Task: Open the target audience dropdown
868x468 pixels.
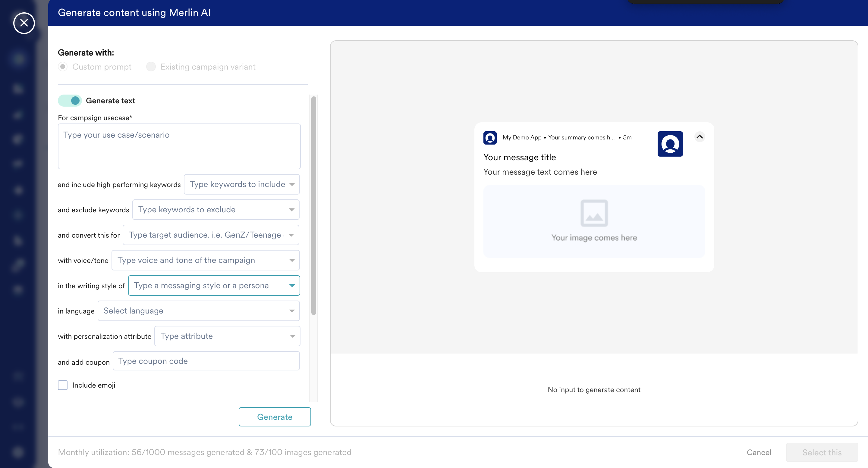Action: point(292,235)
